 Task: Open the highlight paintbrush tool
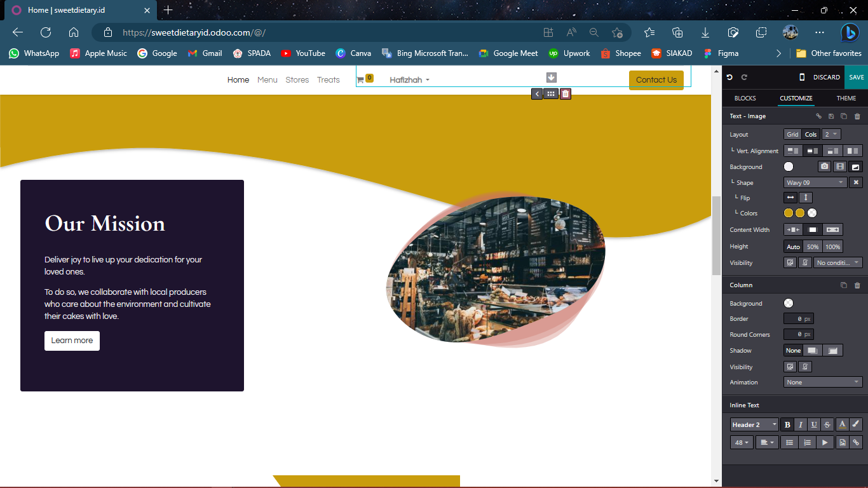[x=856, y=424]
